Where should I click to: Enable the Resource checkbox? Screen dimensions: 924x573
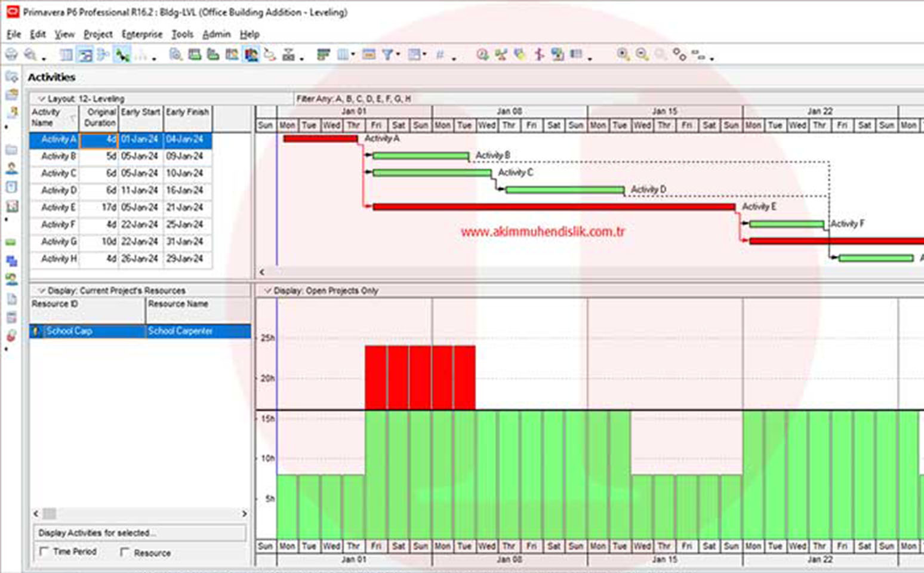tap(125, 552)
